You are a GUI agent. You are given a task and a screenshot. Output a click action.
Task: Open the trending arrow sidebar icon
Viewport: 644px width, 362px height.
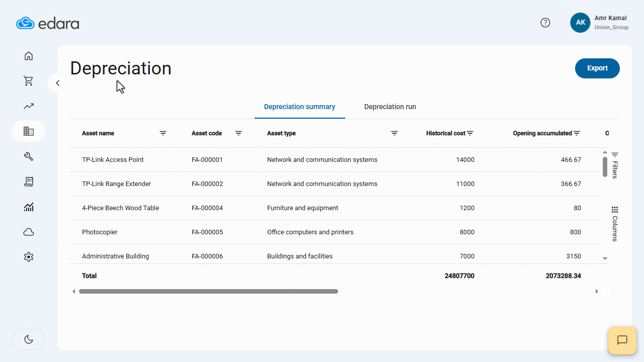pyautogui.click(x=29, y=106)
